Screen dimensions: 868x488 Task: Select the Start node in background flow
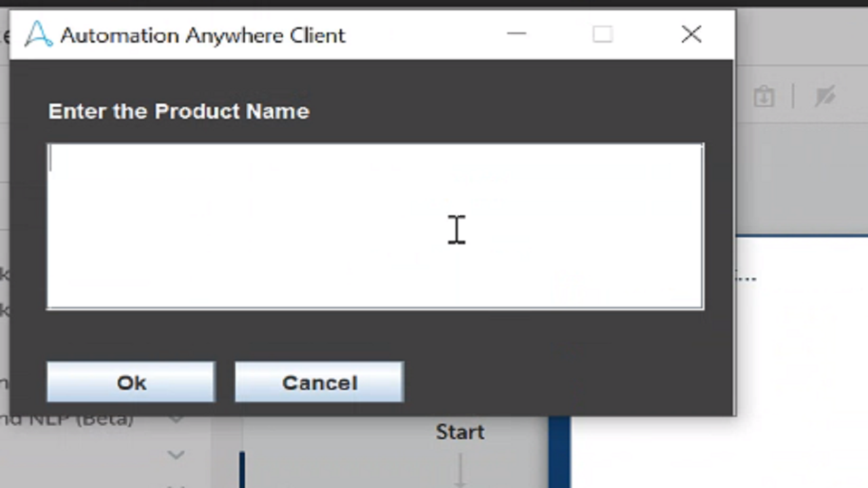pos(460,432)
